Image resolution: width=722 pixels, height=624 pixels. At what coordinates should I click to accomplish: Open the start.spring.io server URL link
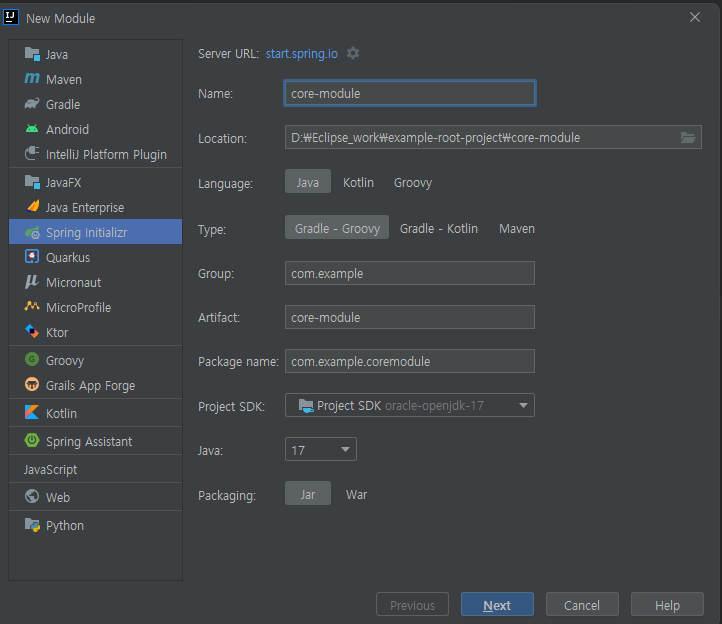coord(302,53)
